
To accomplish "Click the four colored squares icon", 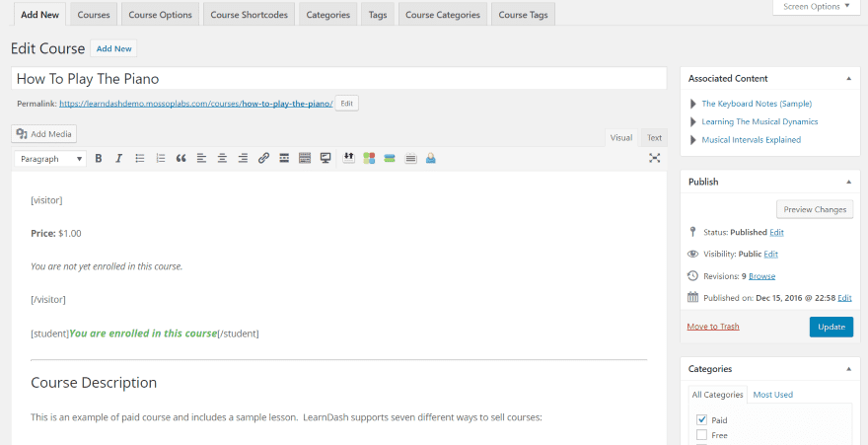I will click(369, 159).
